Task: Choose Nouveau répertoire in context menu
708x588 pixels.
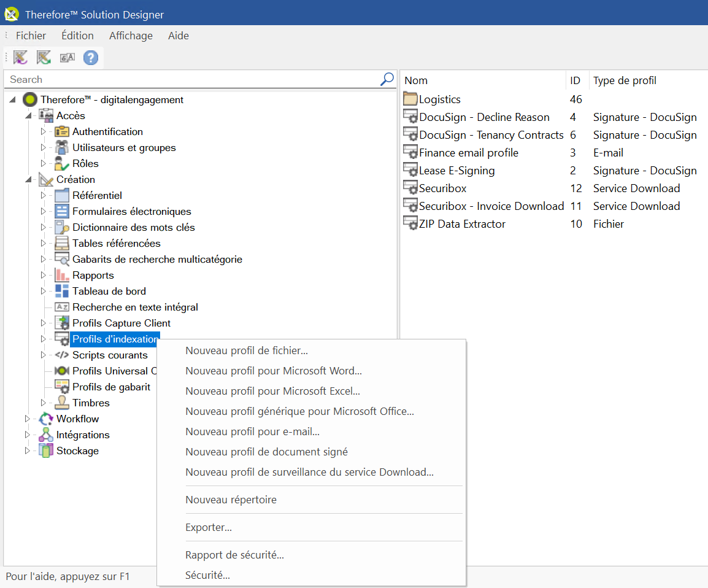Action: (x=311, y=500)
